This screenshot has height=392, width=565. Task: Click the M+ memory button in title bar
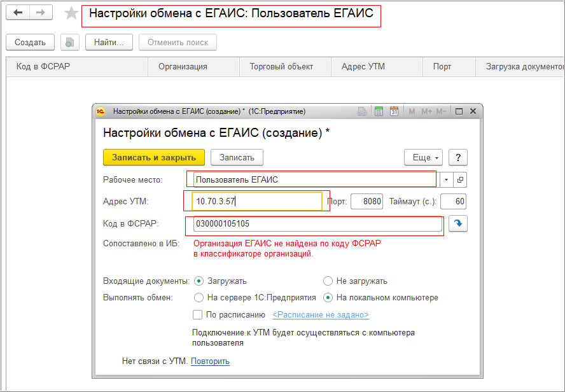coord(427,111)
